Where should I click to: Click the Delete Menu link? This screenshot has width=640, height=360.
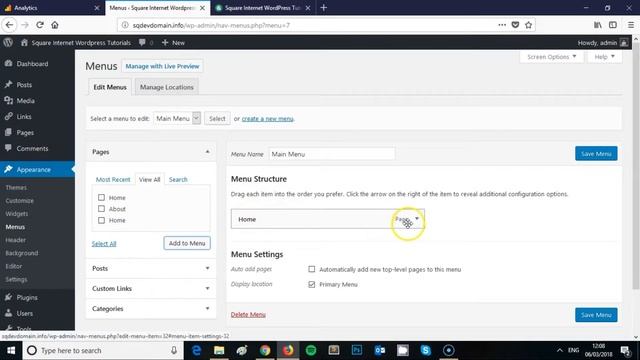tap(248, 315)
